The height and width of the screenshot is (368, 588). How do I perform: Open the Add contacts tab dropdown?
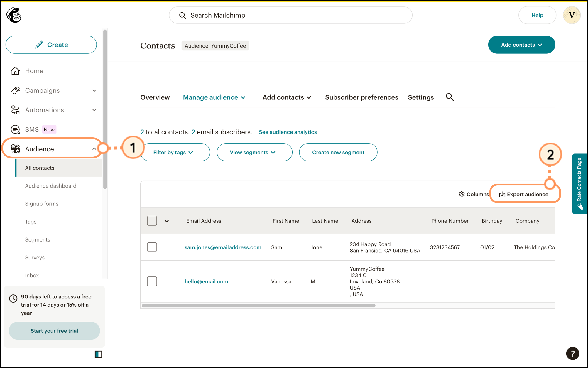click(x=287, y=97)
